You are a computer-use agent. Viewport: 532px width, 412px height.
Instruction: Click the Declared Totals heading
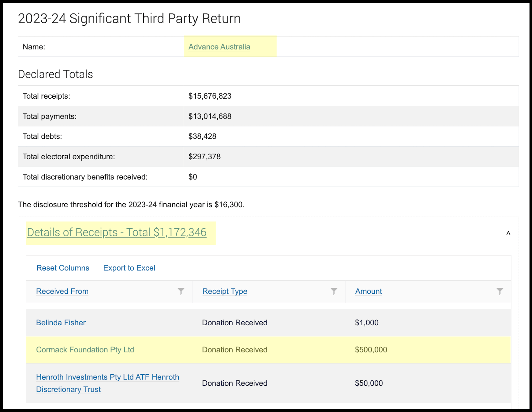click(55, 74)
